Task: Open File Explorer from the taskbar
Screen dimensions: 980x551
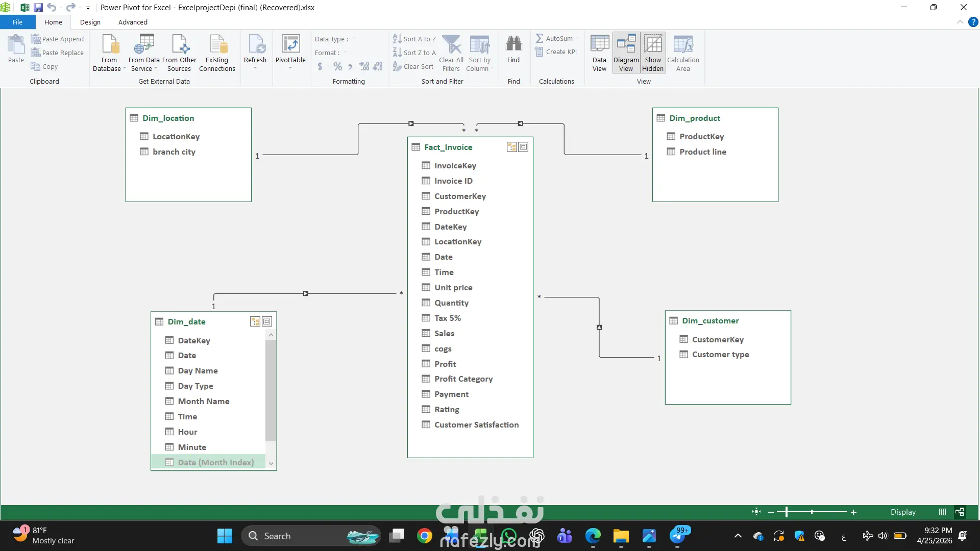Action: [621, 536]
